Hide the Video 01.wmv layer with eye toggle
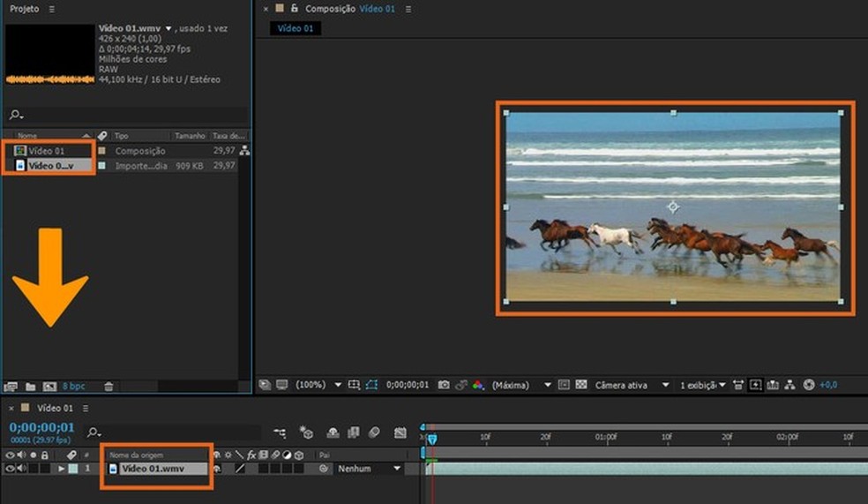Screen dimensions: 868x504 coord(11,469)
